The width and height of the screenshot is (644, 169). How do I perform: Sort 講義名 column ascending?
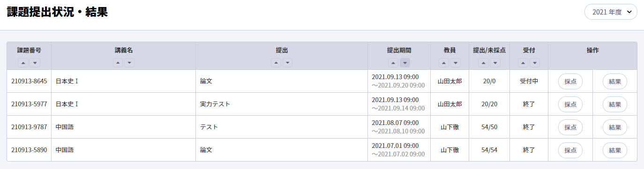pos(118,63)
